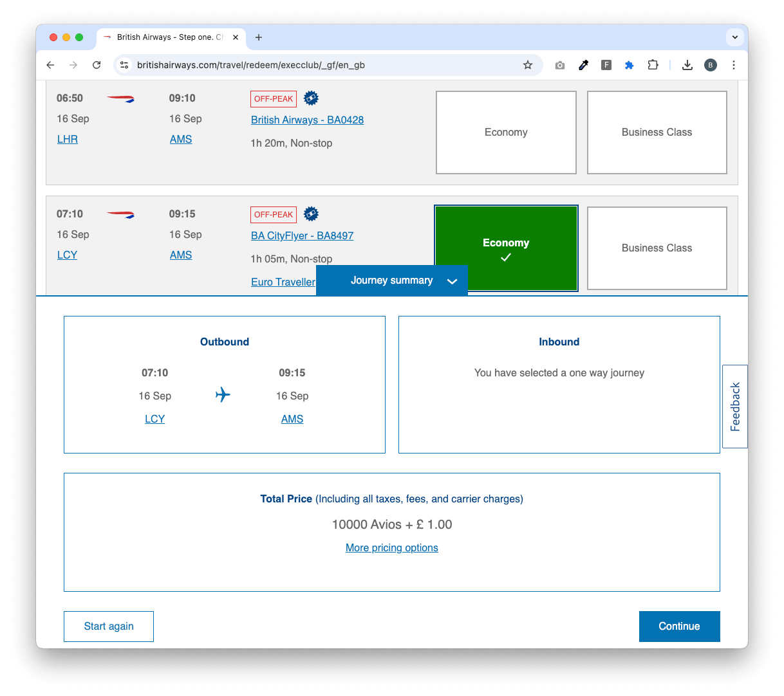This screenshot has height=696, width=784.
Task: Open the BA CityFlyer - BA8497 flight link
Action: click(303, 236)
